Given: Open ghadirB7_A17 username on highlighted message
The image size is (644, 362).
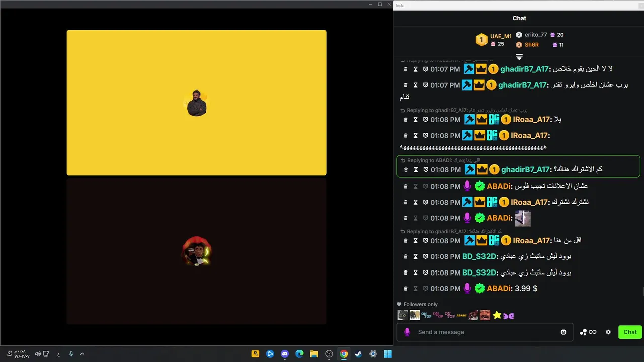Looking at the screenshot, I should pyautogui.click(x=526, y=170).
